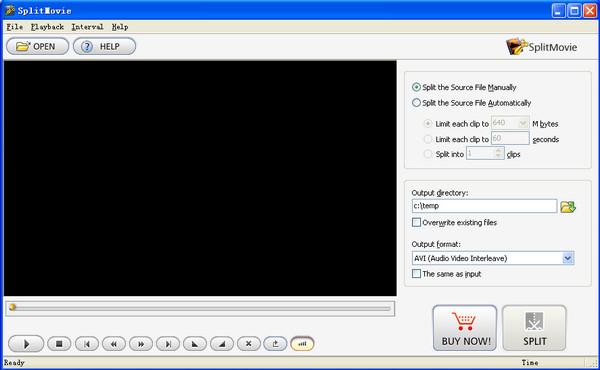Stop playback with the stop button
The height and width of the screenshot is (370, 600).
click(x=59, y=344)
